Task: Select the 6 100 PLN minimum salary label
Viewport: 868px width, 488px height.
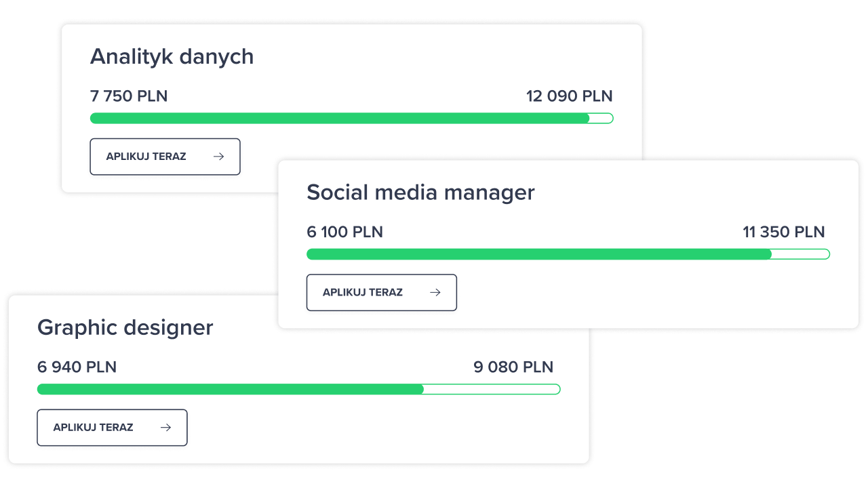Action: pos(344,232)
